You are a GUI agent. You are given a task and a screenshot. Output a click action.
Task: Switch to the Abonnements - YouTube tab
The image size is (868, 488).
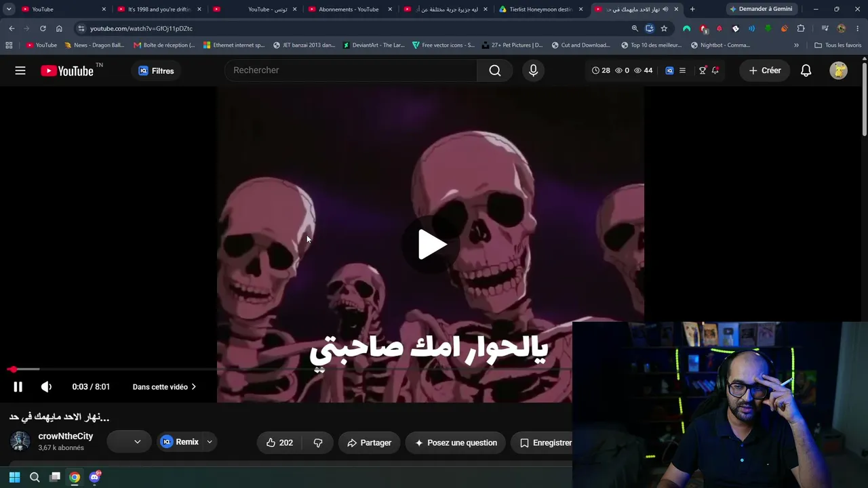tap(350, 9)
